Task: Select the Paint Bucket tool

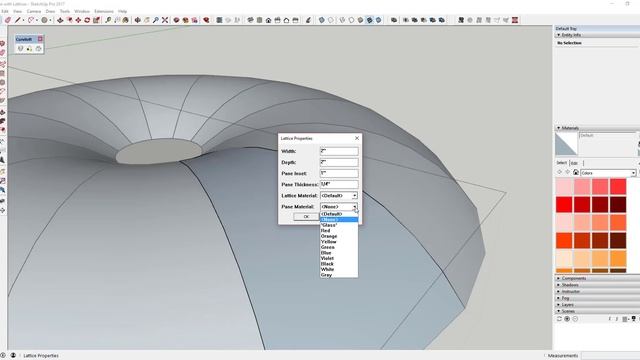Action: click(126, 20)
